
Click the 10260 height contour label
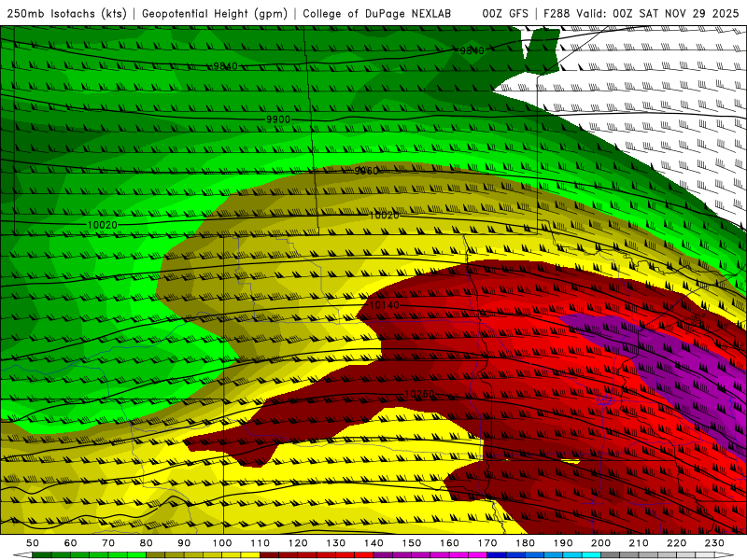(419, 394)
